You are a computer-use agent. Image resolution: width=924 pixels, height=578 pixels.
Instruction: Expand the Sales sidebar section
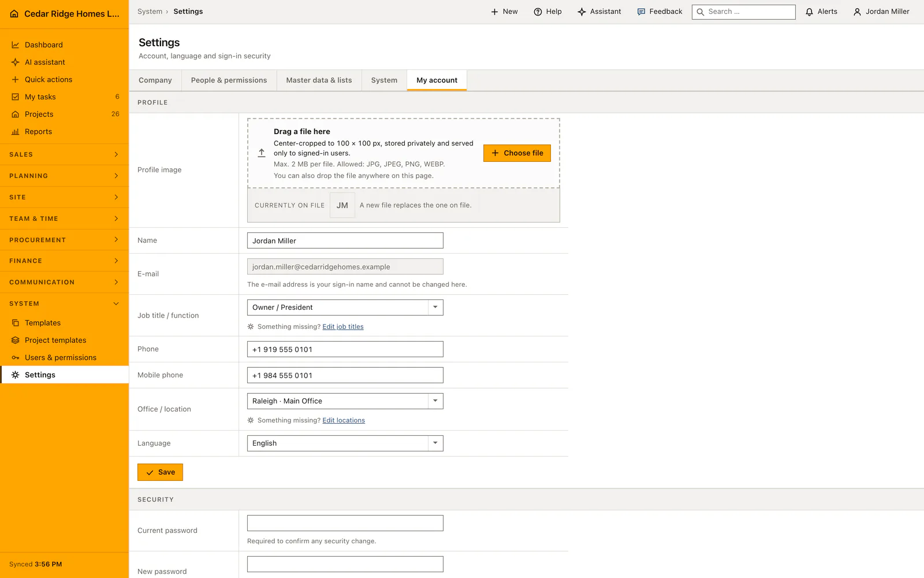pos(64,154)
